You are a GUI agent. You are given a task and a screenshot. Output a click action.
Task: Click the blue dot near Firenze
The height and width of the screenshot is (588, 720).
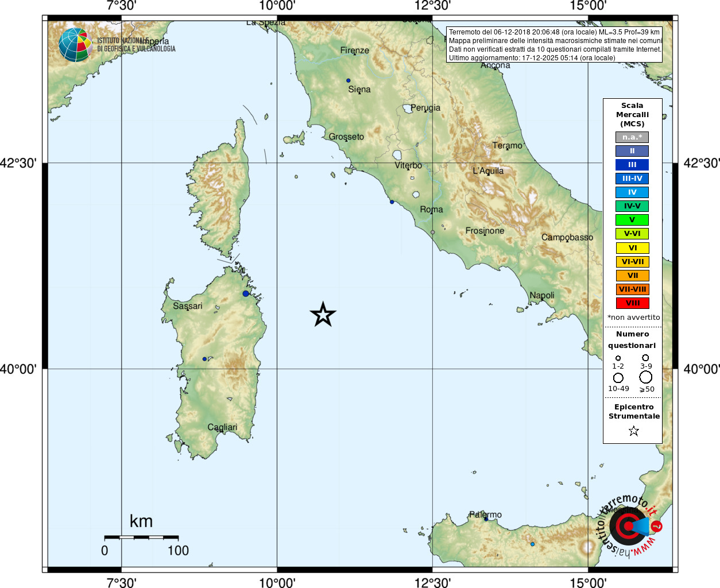coord(348,80)
